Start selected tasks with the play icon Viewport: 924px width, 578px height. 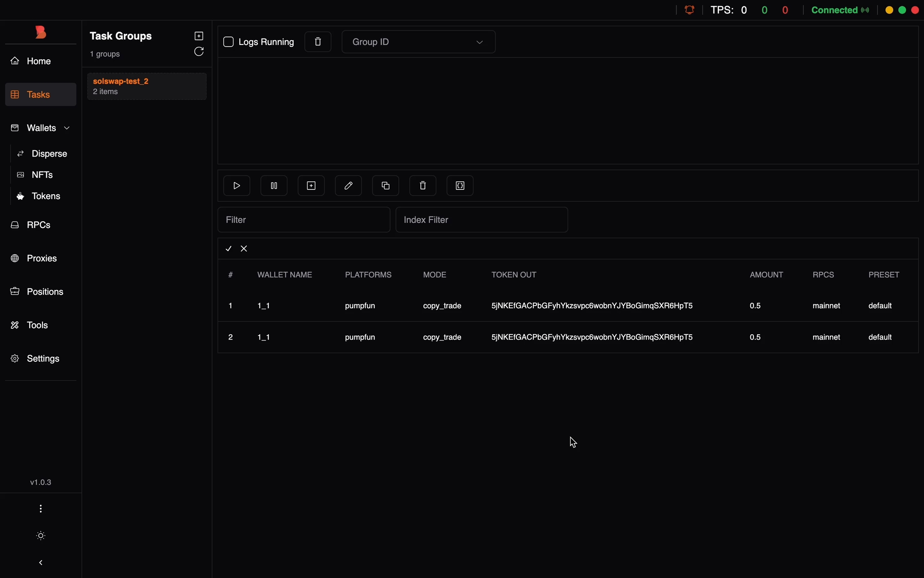237,185
